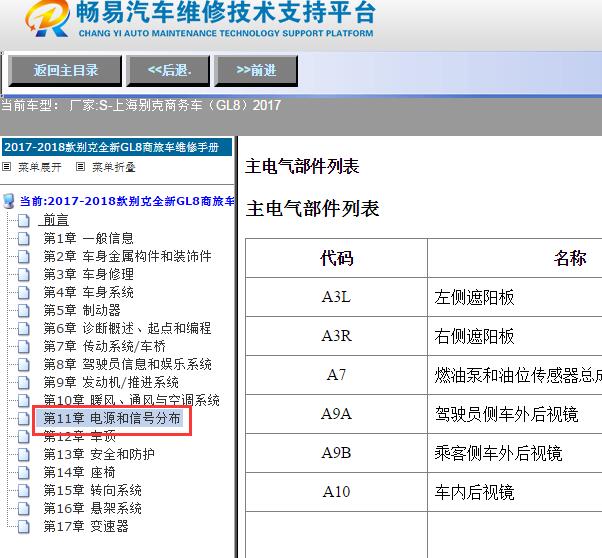Expand all menus with 菜单展开
Viewport: 602px width, 558px height.
40,167
